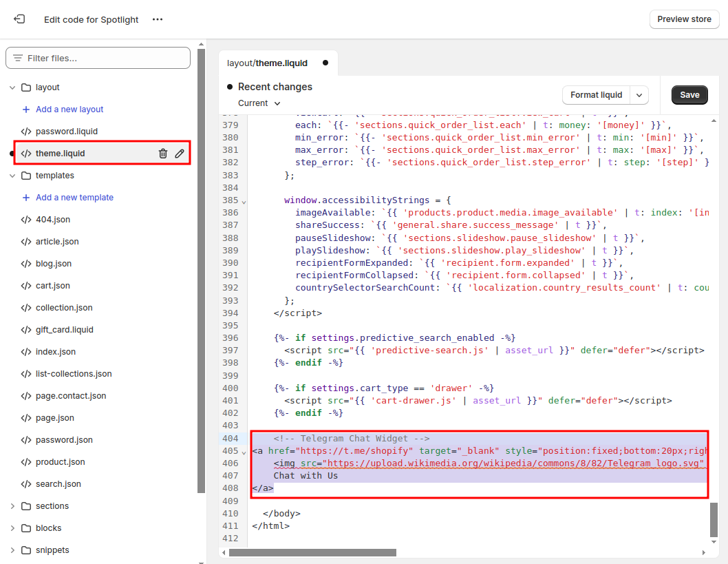Rename theme.liquid using pencil icon

tap(180, 154)
